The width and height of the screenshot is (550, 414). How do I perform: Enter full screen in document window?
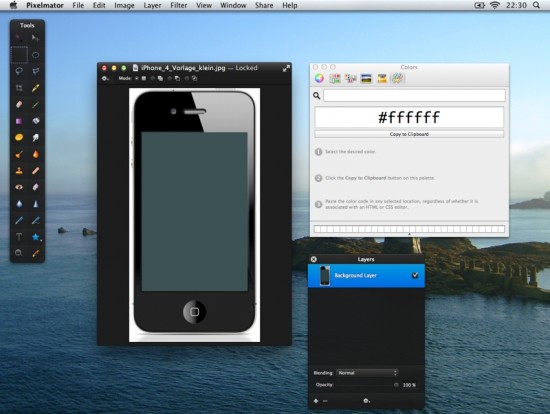(x=286, y=68)
